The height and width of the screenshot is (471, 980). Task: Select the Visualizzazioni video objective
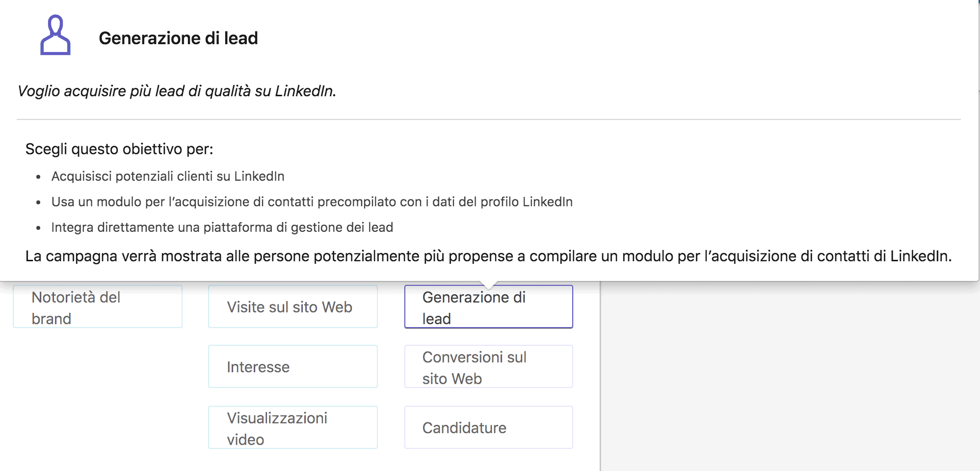click(293, 427)
